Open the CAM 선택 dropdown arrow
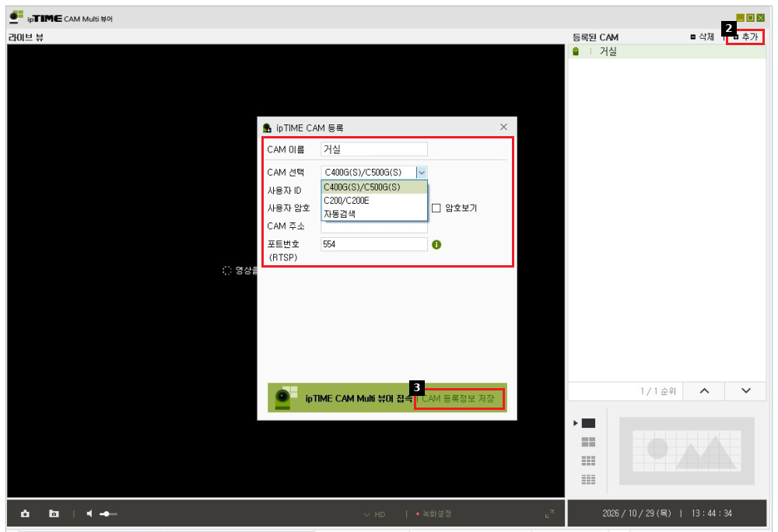 (x=421, y=173)
